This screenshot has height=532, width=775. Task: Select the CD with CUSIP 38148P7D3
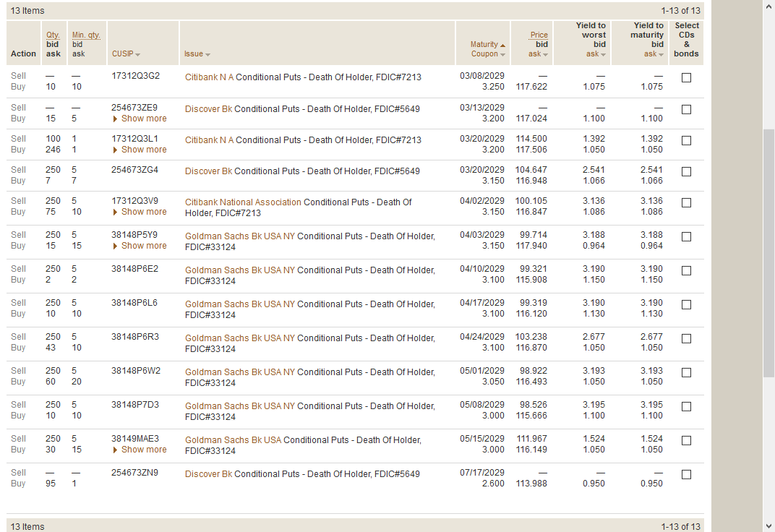click(686, 406)
